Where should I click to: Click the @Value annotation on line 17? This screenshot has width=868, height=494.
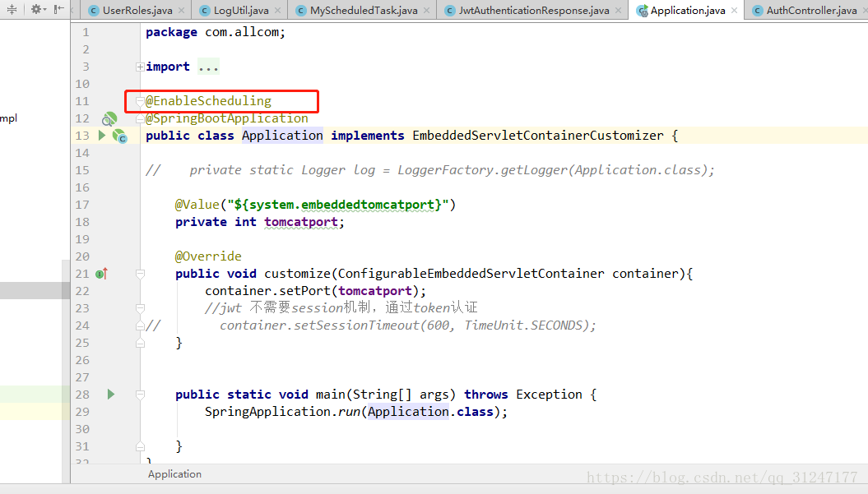pyautogui.click(x=197, y=205)
